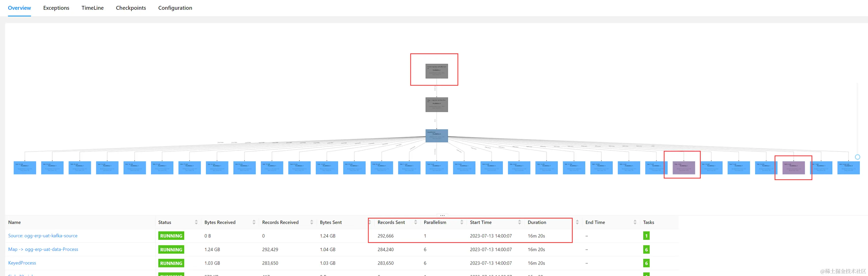
Task: Click the Records Sent column header
Action: 391,222
